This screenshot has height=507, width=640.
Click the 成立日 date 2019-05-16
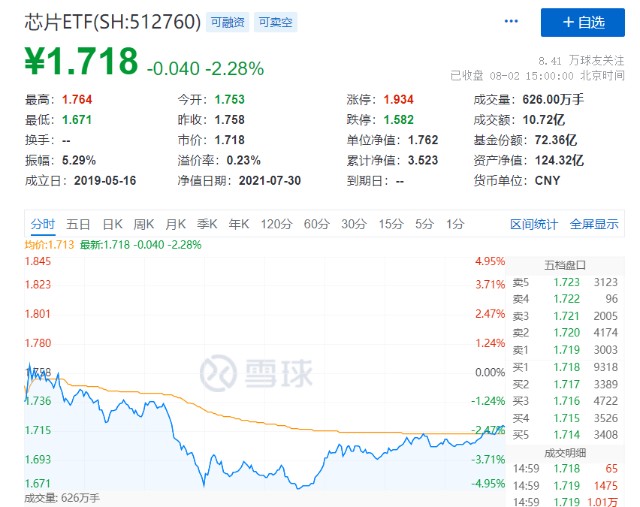pos(105,180)
